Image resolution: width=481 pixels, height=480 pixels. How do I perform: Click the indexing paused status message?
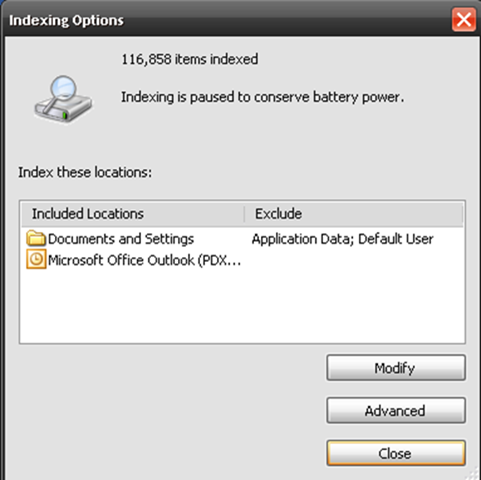(262, 97)
